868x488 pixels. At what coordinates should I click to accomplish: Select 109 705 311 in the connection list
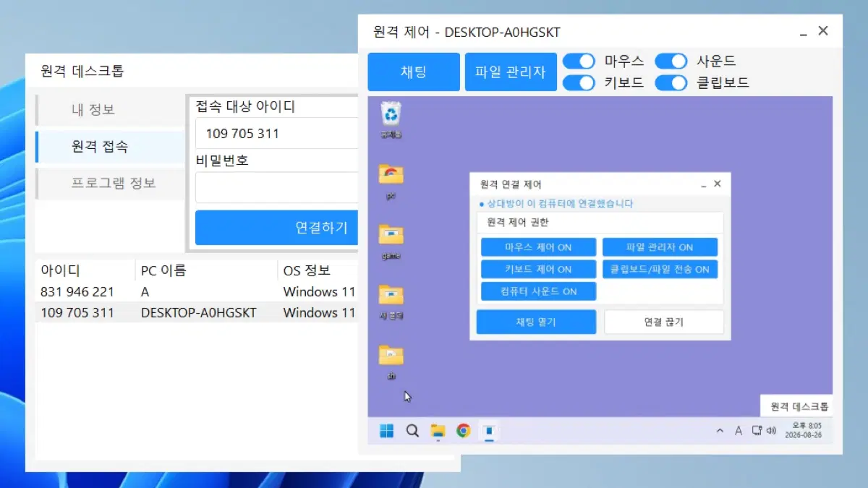pyautogui.click(x=197, y=313)
